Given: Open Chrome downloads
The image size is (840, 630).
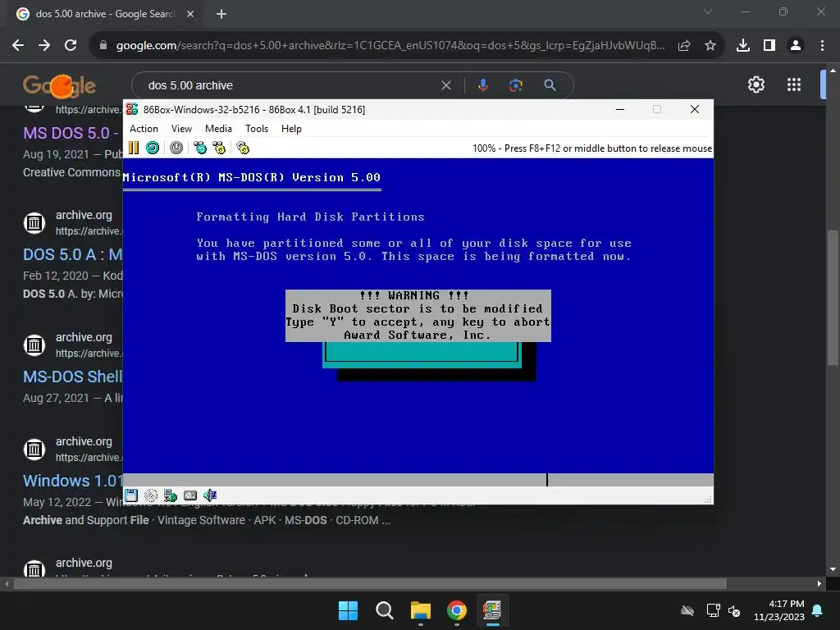Looking at the screenshot, I should tap(743, 46).
